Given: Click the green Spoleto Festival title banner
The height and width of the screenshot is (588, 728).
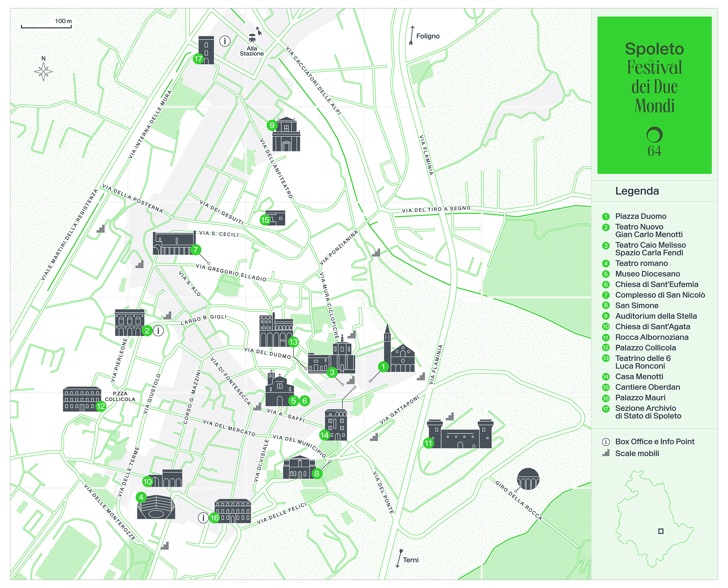Looking at the screenshot, I should pos(654,95).
